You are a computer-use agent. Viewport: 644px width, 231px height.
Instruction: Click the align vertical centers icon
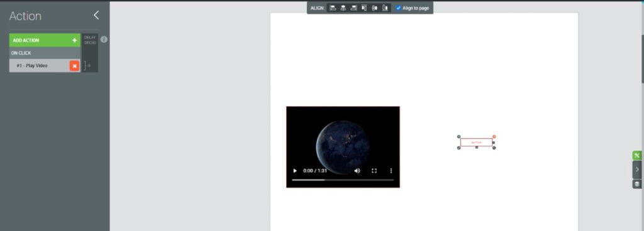[374, 8]
